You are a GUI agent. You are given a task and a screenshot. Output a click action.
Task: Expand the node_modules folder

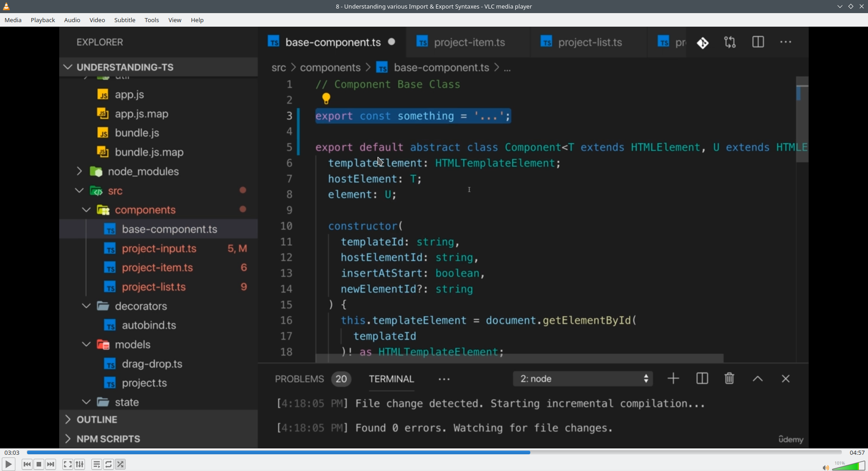[80, 171]
